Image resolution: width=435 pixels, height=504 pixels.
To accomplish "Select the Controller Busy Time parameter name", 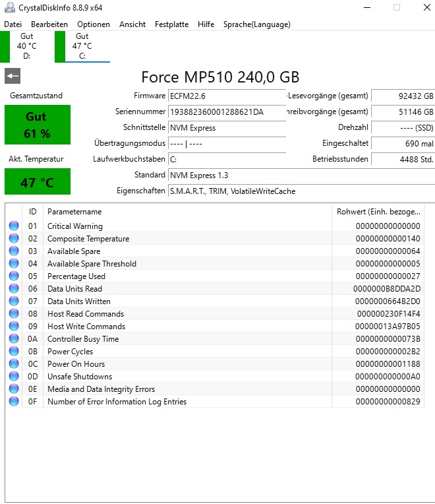I will coord(83,339).
